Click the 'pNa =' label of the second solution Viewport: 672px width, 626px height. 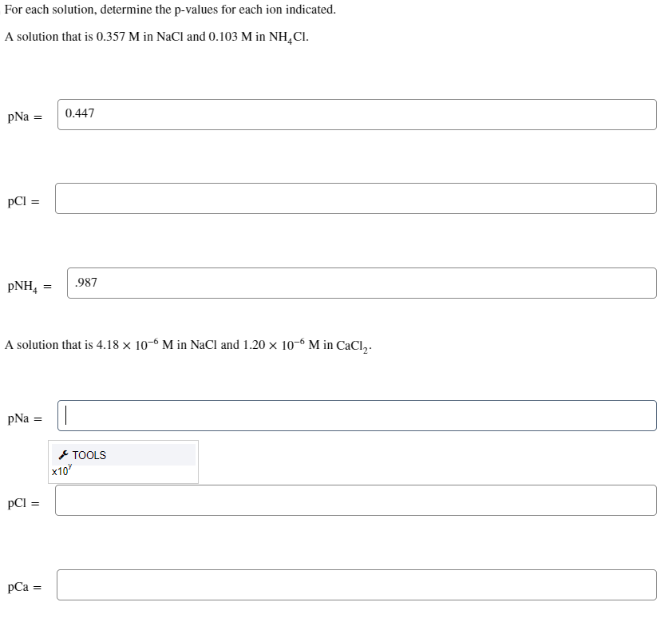24,418
